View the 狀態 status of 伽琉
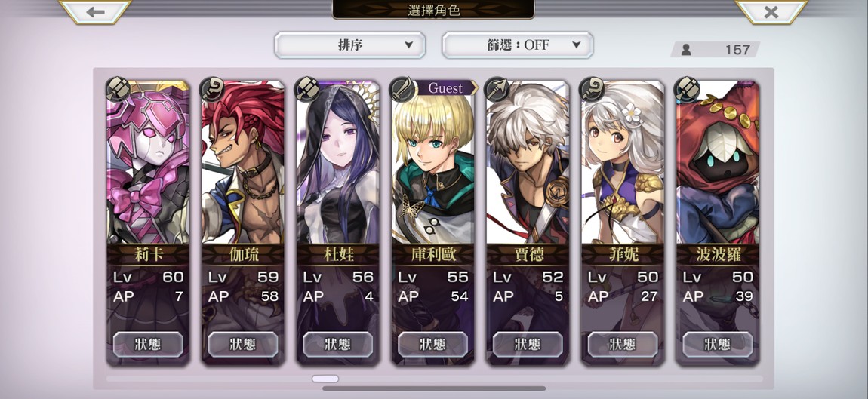Image resolution: width=868 pixels, height=399 pixels. click(x=243, y=344)
